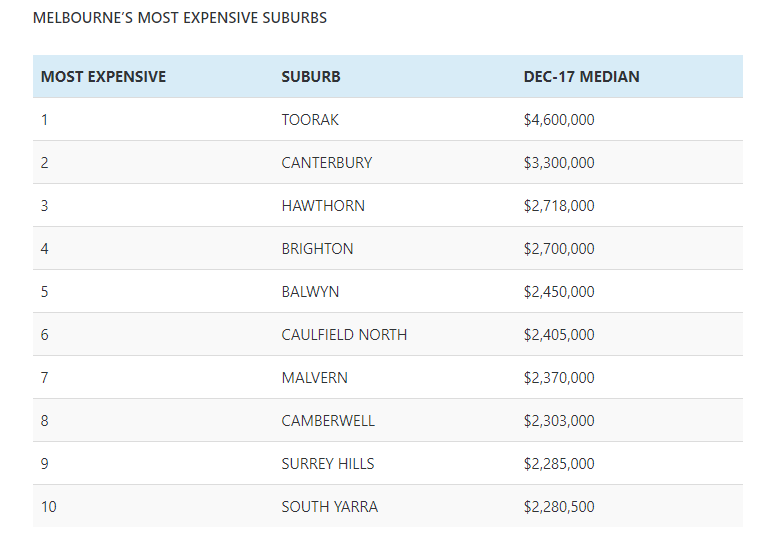Select the SURREY HILLS suburb cell
Screen dimensions: 764x555
[326, 464]
